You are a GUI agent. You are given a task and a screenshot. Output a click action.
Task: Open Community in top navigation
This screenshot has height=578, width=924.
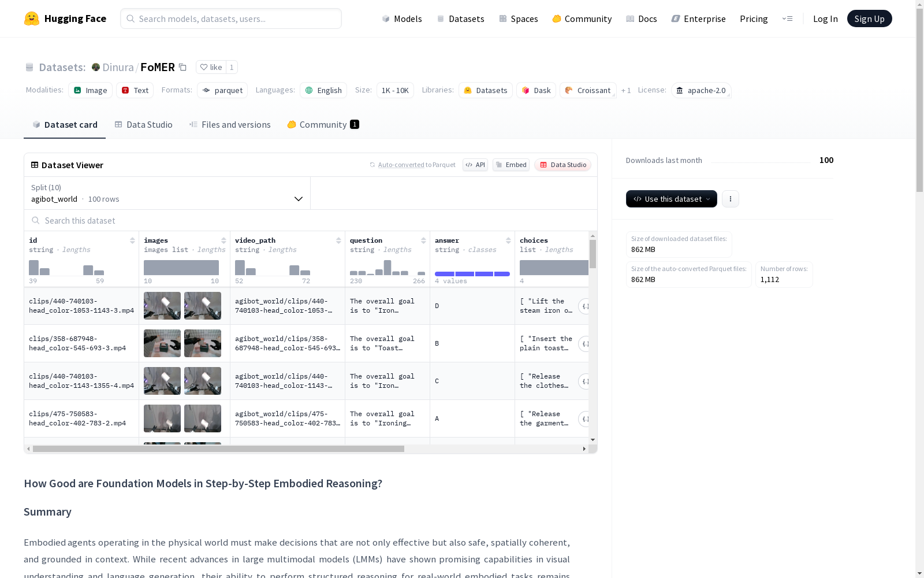(x=582, y=18)
